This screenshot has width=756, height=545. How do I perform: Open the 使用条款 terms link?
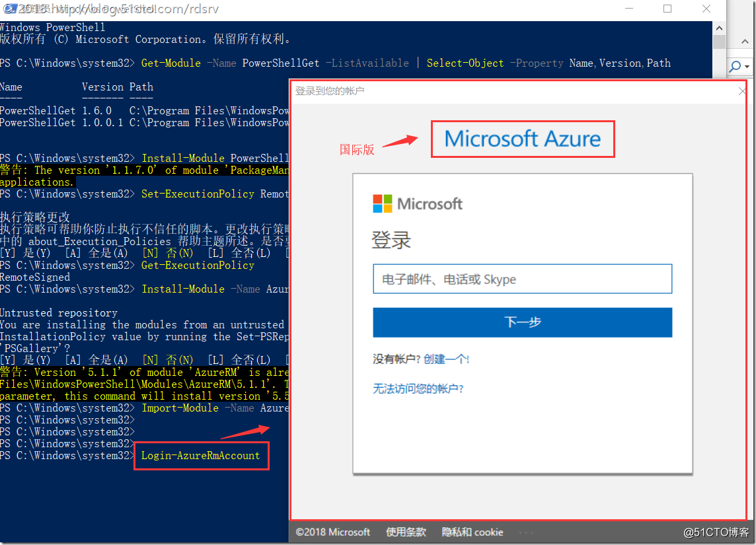point(406,532)
